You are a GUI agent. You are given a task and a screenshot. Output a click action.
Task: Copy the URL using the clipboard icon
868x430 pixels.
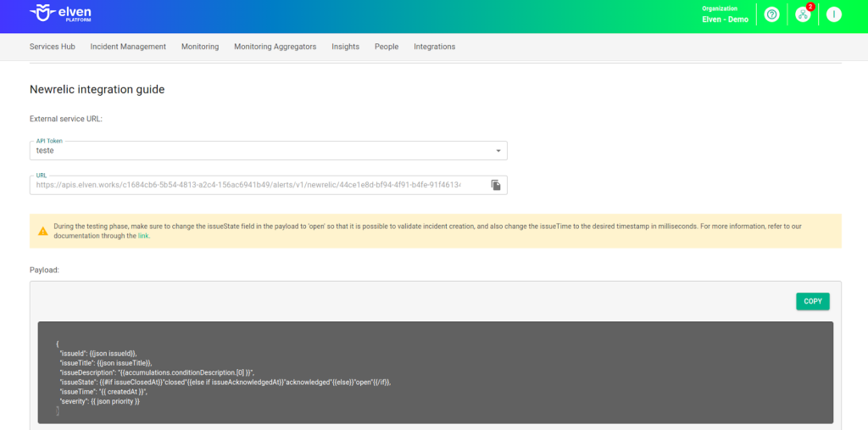(496, 185)
